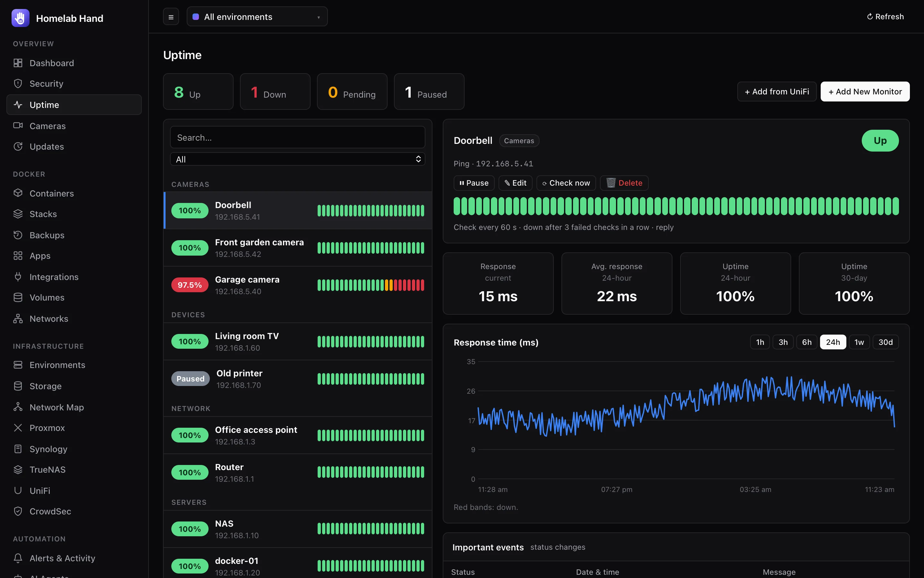The image size is (924, 578).
Task: Click the Search monitors input field
Action: click(x=297, y=137)
